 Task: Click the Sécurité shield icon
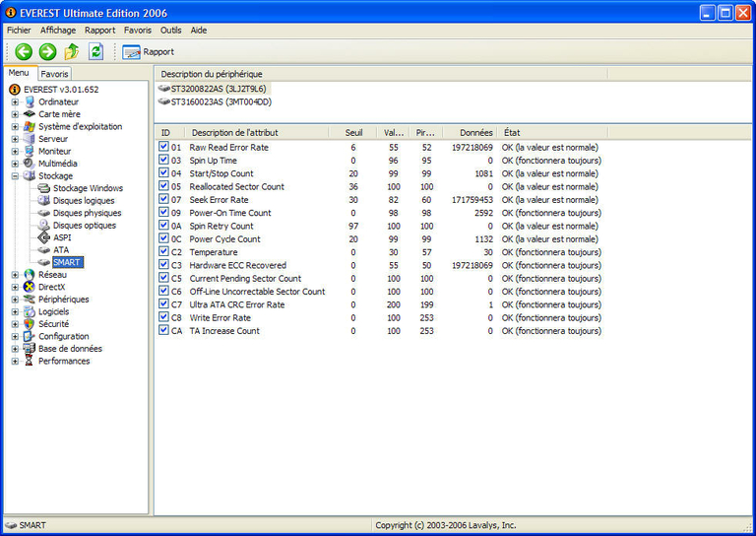30,324
